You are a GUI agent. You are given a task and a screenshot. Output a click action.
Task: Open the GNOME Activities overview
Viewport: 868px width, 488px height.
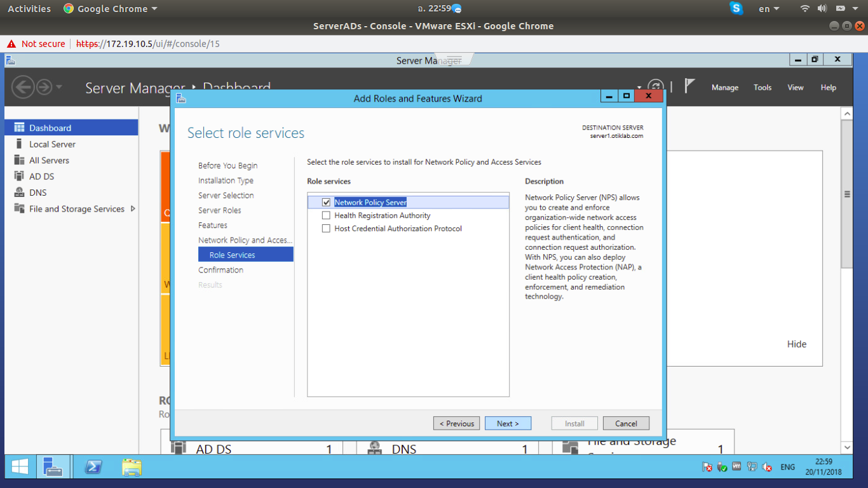coord(29,9)
